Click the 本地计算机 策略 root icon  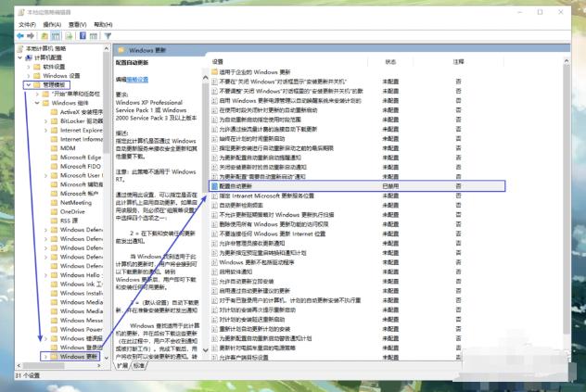(x=21, y=48)
